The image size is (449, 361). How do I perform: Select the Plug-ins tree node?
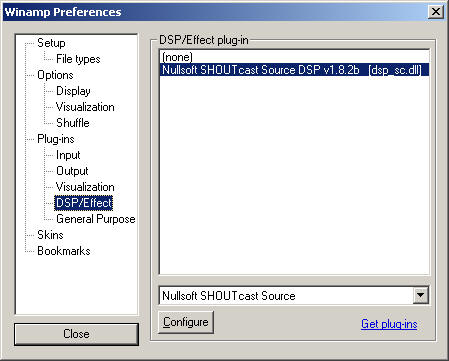tap(56, 139)
